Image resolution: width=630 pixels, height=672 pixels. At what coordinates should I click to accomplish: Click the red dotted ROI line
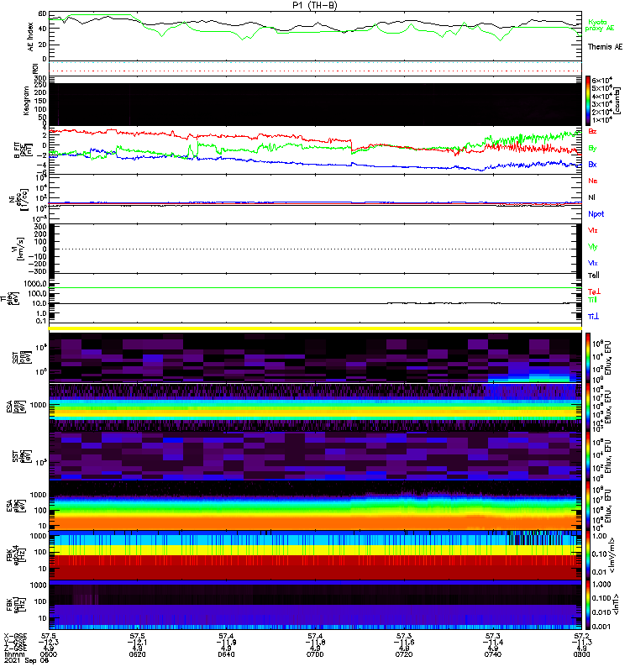point(315,71)
